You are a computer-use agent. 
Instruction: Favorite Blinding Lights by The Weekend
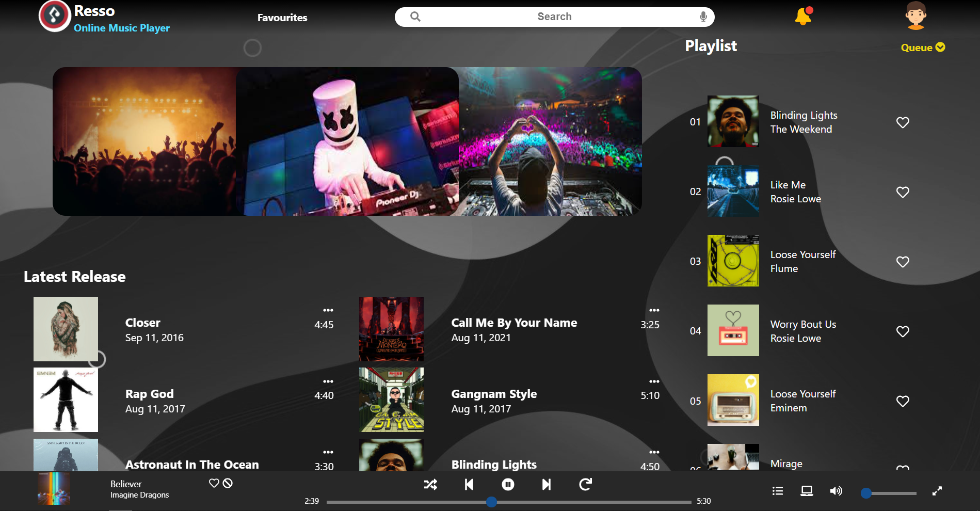tap(903, 122)
